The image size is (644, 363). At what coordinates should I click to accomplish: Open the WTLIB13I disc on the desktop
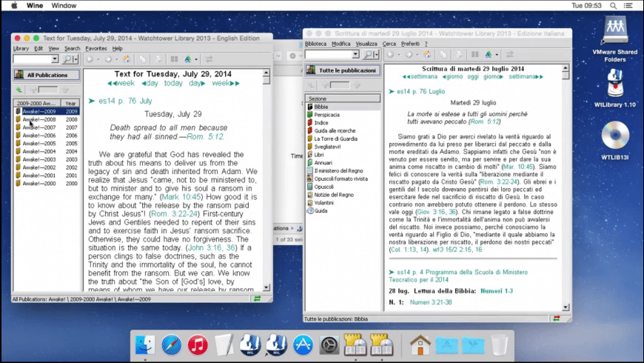[615, 135]
